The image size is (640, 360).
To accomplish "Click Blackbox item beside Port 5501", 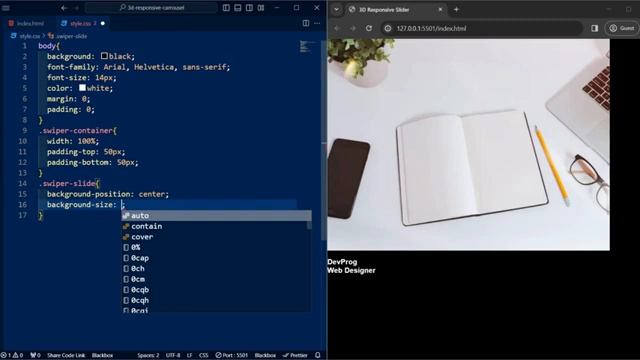I will click(x=265, y=355).
